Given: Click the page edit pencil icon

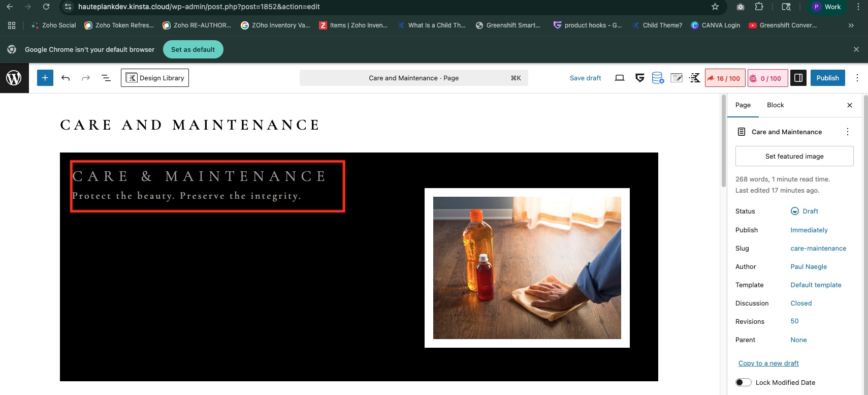Looking at the screenshot, I should [x=677, y=78].
